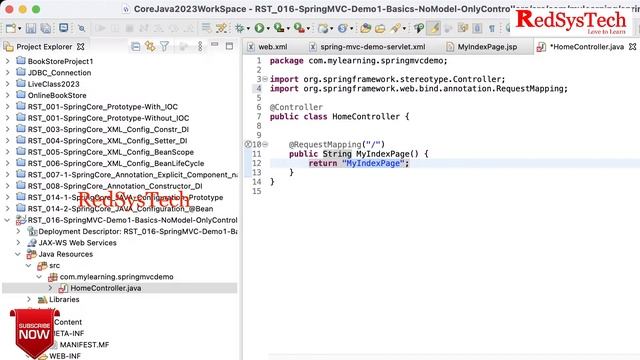Click the toolbar icon left of the Debug bug
640x360 pixels.
click(x=222, y=28)
